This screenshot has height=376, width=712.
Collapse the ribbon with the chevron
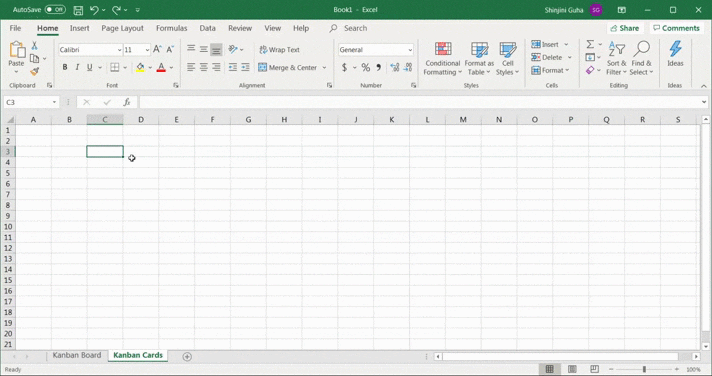(703, 86)
